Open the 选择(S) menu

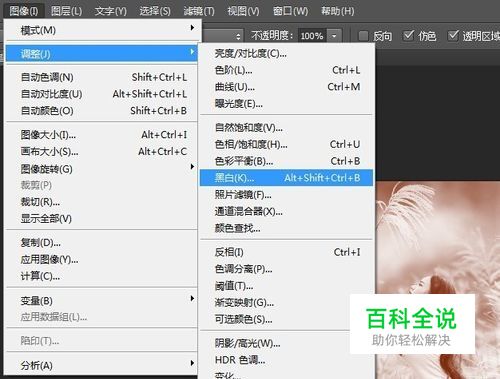tap(155, 11)
